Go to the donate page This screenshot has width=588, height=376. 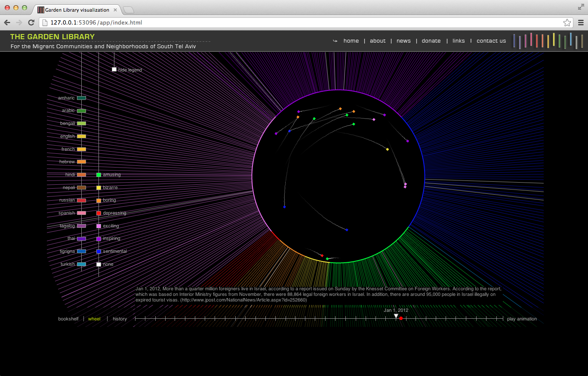click(431, 41)
